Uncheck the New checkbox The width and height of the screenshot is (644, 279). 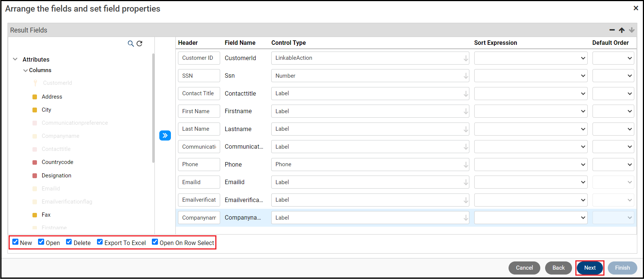coord(15,242)
